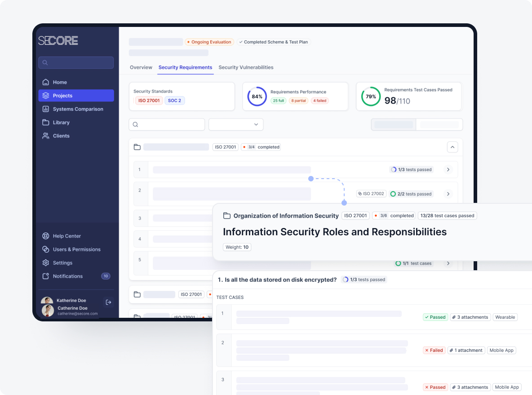Click the Help Center lifebuoy icon
Screen dimensions: 532x395
[x=45, y=236]
